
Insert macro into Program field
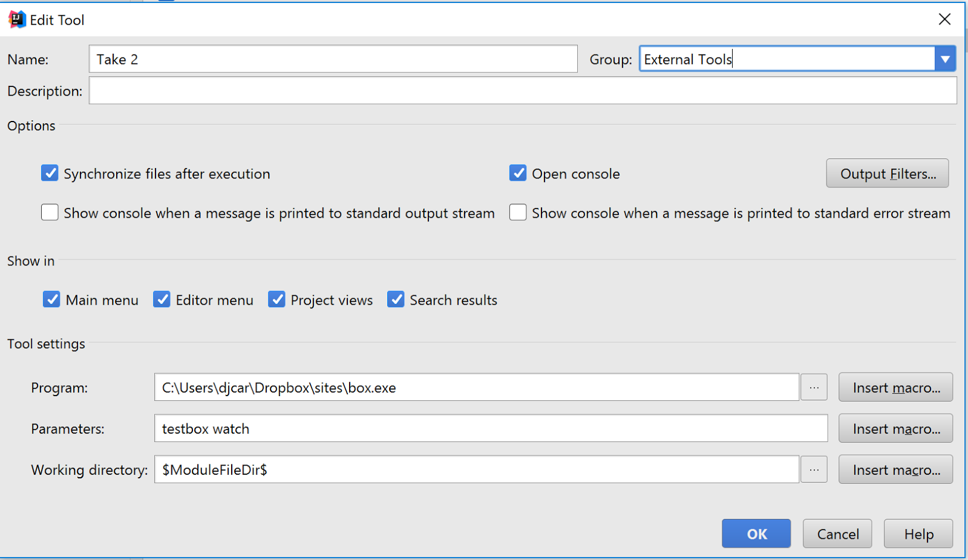tap(895, 387)
